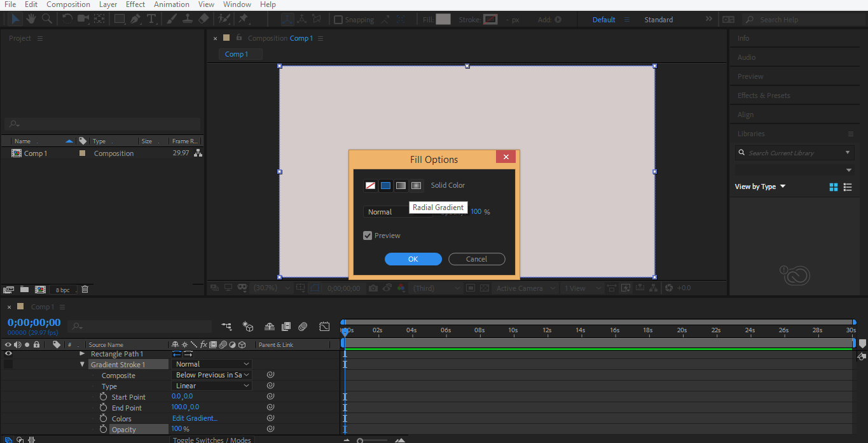Screen dimensions: 868x443
Task: Toggle the Opacity stopwatch for keyframing
Action: click(103, 430)
